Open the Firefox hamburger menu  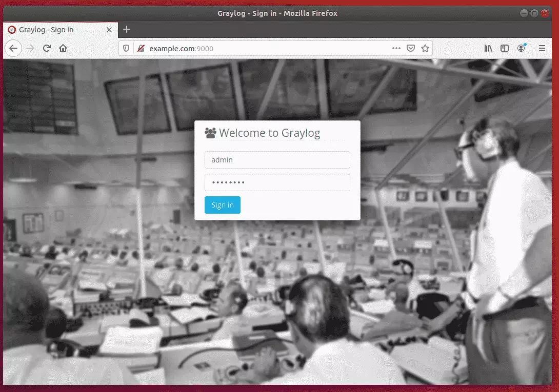click(x=542, y=49)
